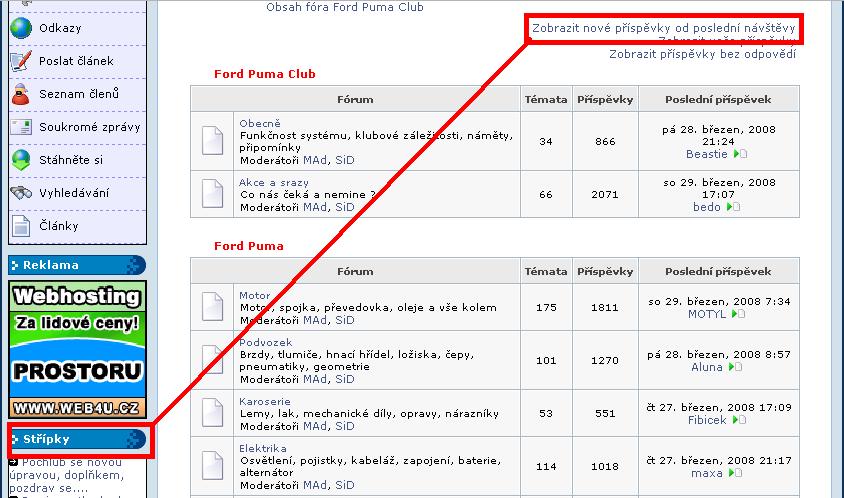Click the Webhosting advertisement banner

pos(78,349)
